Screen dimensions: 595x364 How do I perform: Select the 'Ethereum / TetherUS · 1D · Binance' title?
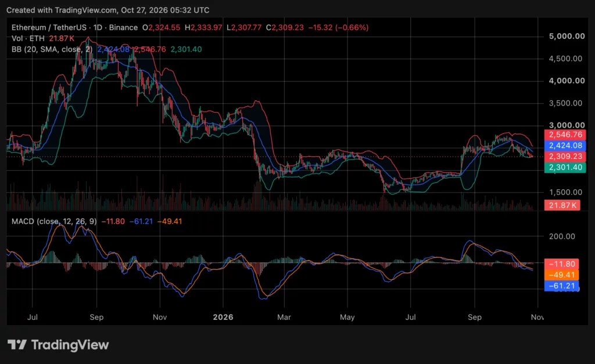pos(75,27)
